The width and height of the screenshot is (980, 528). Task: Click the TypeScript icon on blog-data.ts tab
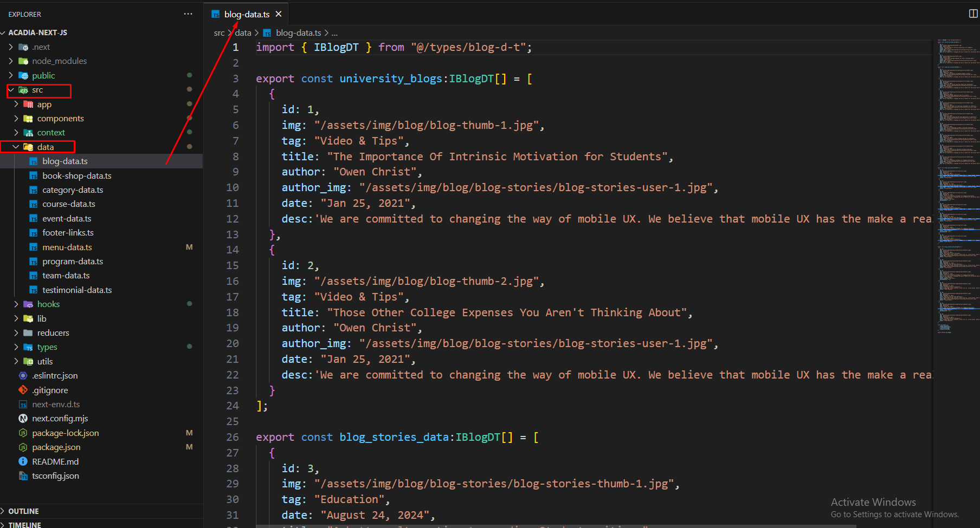pyautogui.click(x=215, y=15)
